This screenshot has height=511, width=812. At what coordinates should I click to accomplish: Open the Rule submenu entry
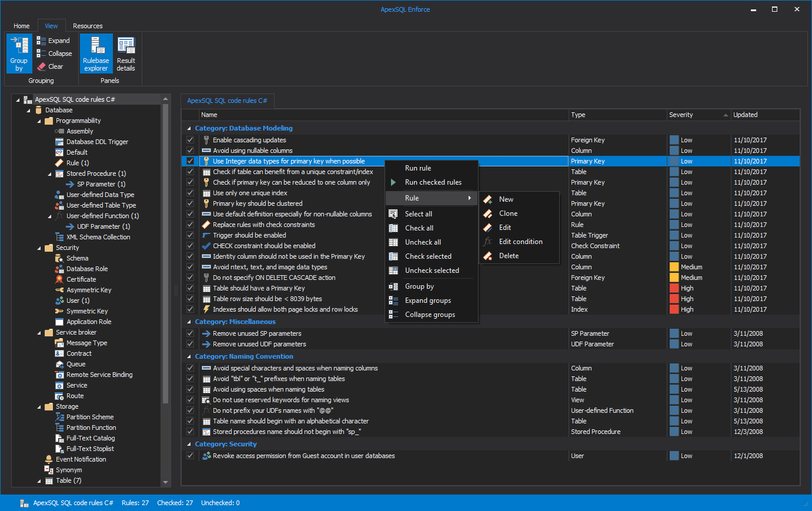[432, 198]
